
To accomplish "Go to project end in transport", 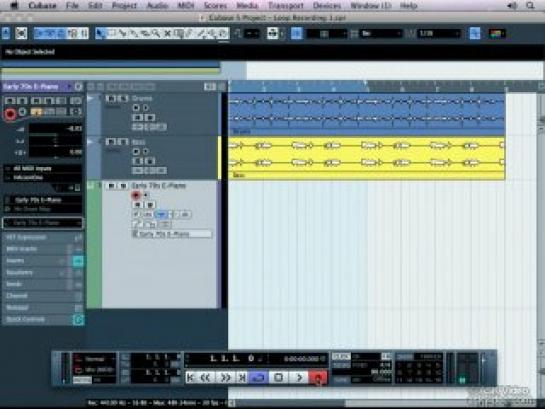I will click(242, 377).
